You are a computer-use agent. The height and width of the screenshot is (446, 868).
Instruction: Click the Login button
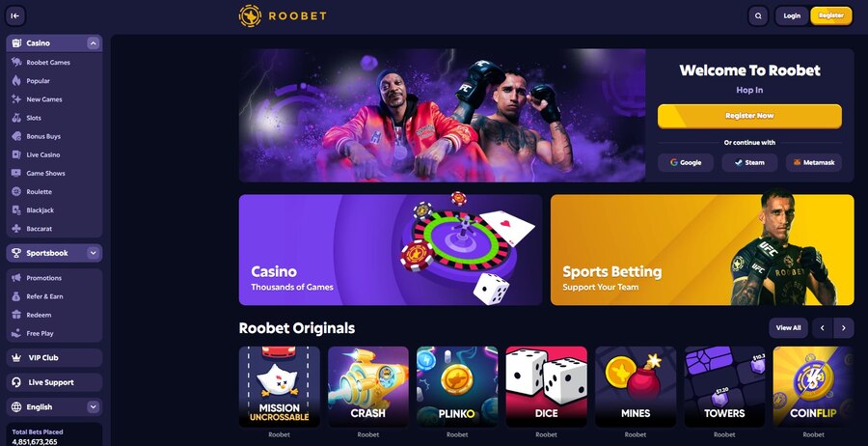792,16
